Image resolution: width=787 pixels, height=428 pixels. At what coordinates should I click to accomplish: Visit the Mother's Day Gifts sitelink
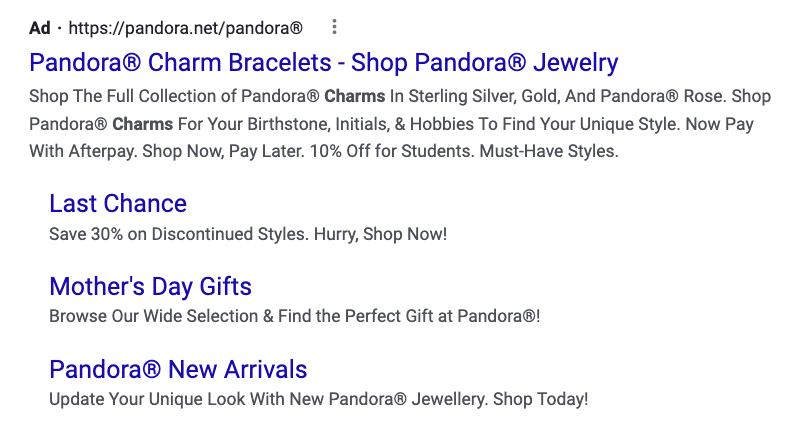pos(151,287)
